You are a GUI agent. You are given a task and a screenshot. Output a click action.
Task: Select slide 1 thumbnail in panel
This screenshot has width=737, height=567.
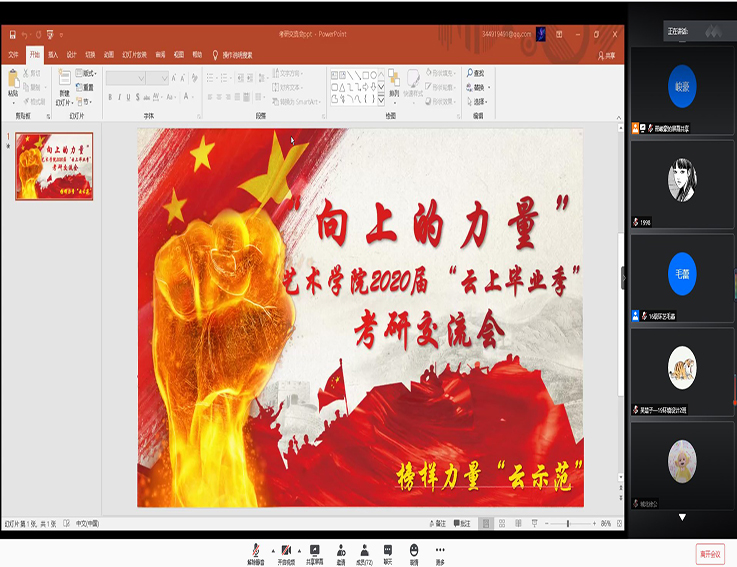[x=54, y=166]
